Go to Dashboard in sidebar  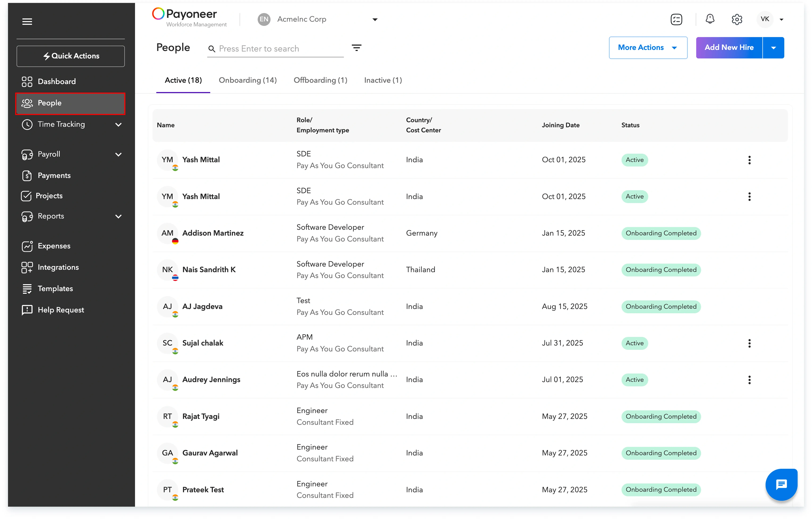(57, 81)
